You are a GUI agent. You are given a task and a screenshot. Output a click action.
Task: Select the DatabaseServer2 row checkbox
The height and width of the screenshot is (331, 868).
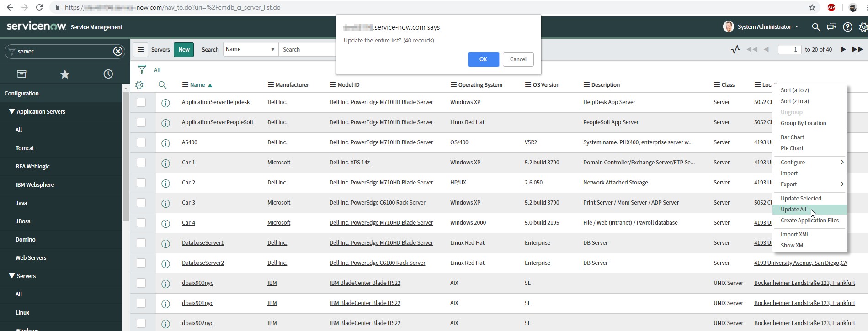coord(141,263)
